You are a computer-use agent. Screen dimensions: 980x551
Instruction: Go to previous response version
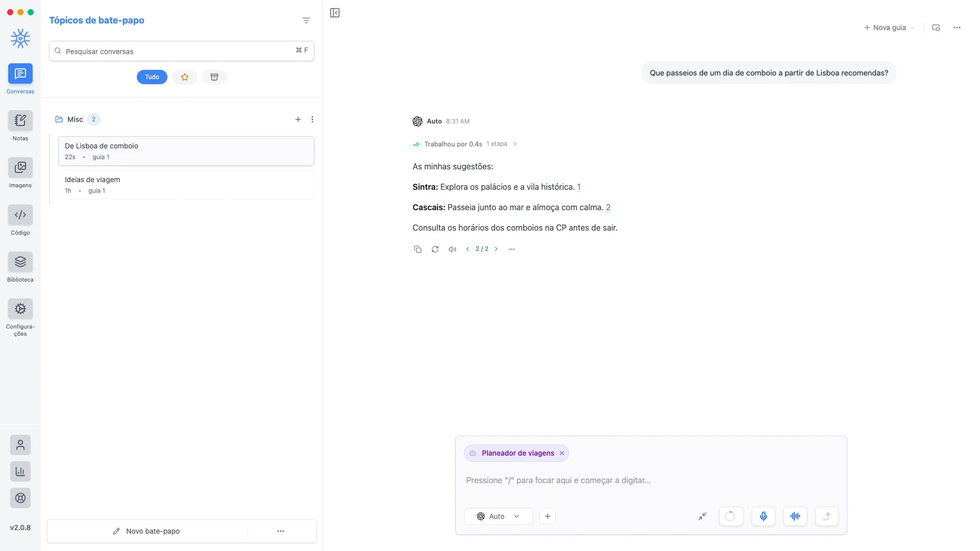click(467, 249)
